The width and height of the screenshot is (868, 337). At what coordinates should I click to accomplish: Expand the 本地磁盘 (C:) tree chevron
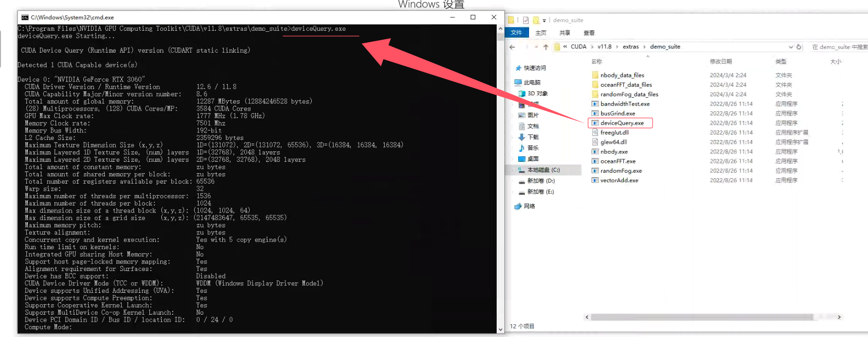(x=513, y=170)
